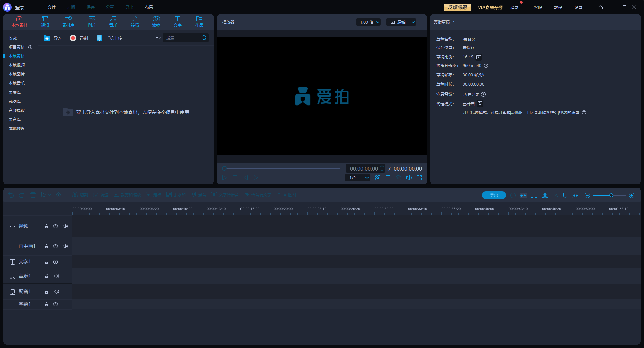This screenshot has height=348, width=644.
Task: Click the 切割 scissors tool
Action: [x=80, y=195]
